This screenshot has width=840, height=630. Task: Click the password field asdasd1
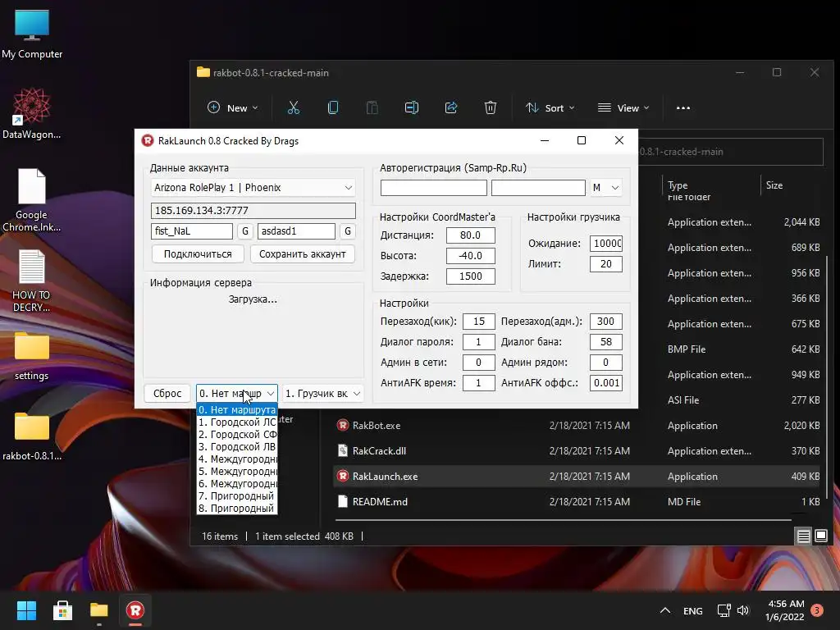click(296, 231)
